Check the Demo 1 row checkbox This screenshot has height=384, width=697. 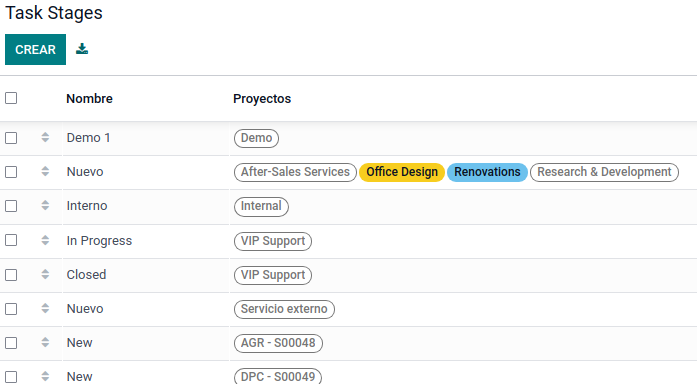pos(11,138)
